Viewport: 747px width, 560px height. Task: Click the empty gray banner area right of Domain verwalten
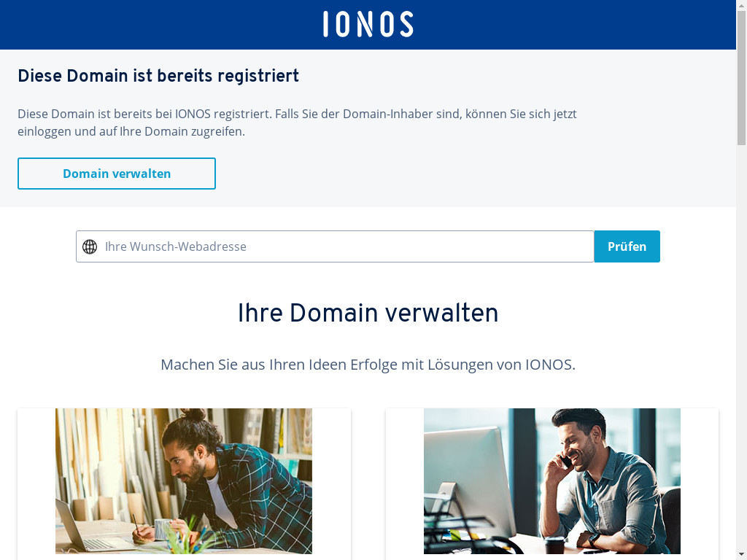(x=474, y=174)
